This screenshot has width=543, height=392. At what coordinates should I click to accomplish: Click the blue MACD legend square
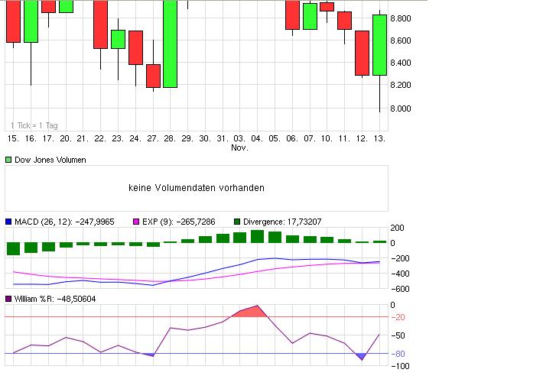click(x=8, y=222)
